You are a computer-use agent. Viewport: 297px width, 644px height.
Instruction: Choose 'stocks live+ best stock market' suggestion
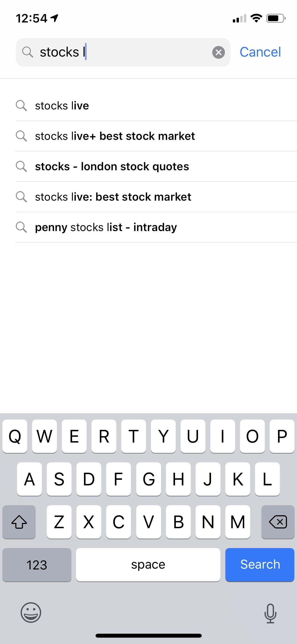click(115, 136)
